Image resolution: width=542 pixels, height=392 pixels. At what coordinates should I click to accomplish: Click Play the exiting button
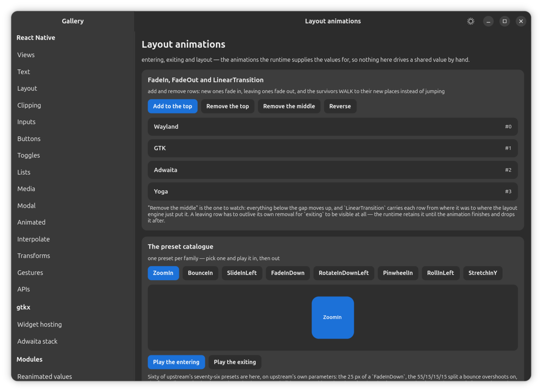pos(235,362)
